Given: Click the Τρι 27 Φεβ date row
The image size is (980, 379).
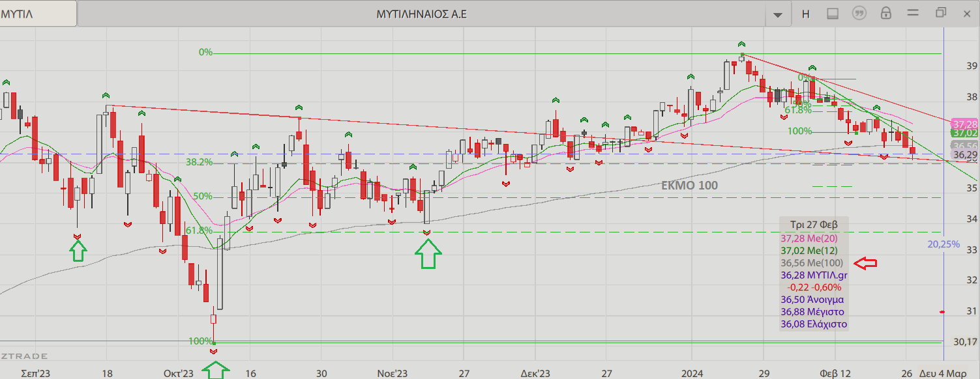Looking at the screenshot, I should [x=814, y=224].
